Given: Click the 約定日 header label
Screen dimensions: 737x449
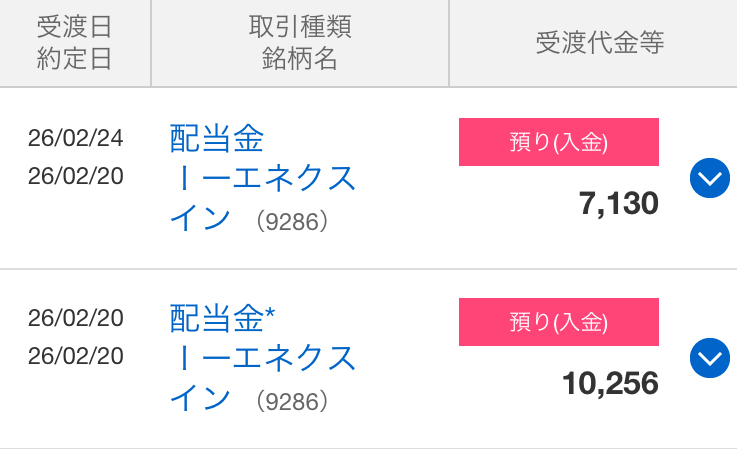Looking at the screenshot, I should [x=75, y=59].
